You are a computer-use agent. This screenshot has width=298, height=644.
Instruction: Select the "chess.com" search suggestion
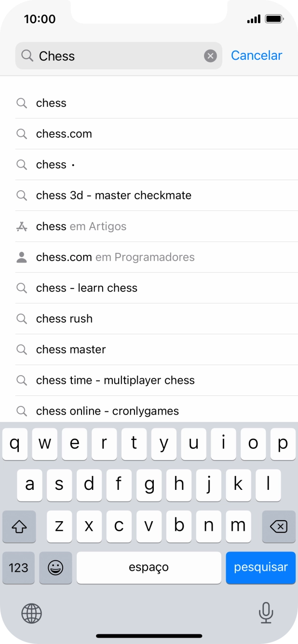click(64, 134)
